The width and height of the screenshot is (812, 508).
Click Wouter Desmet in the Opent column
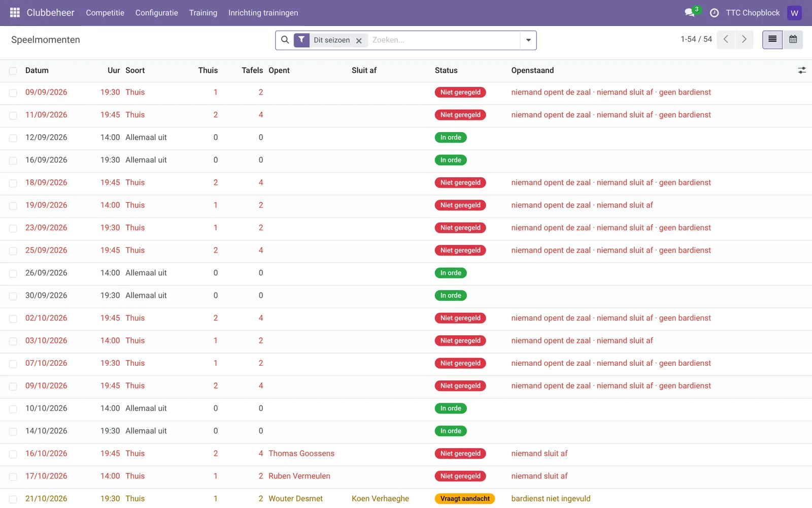295,499
